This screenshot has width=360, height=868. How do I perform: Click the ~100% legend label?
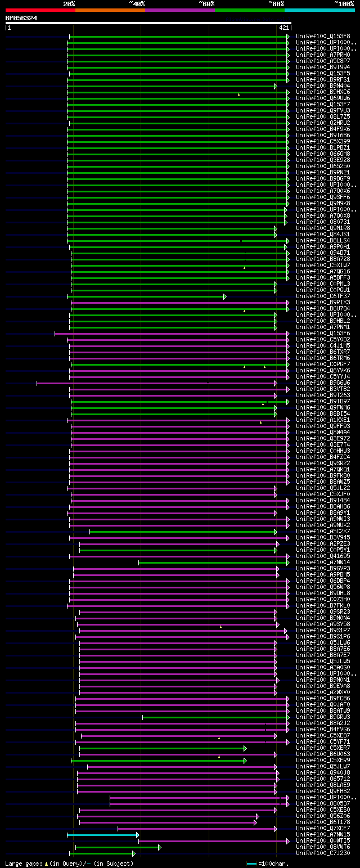(x=344, y=3)
